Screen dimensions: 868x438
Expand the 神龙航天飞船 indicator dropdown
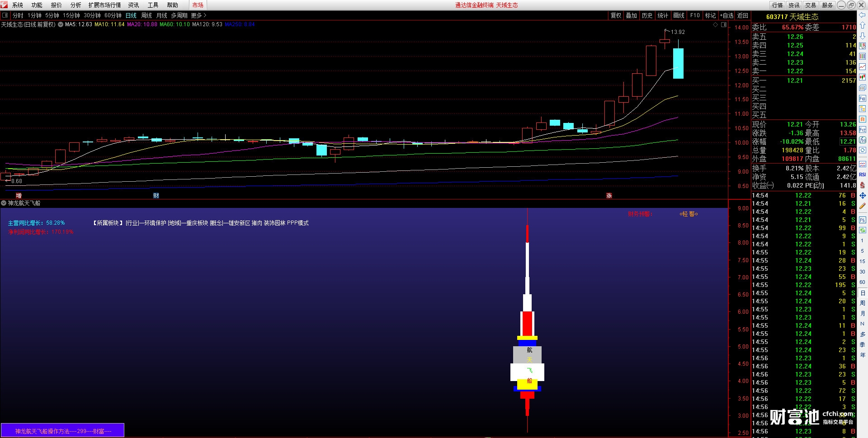(x=4, y=203)
